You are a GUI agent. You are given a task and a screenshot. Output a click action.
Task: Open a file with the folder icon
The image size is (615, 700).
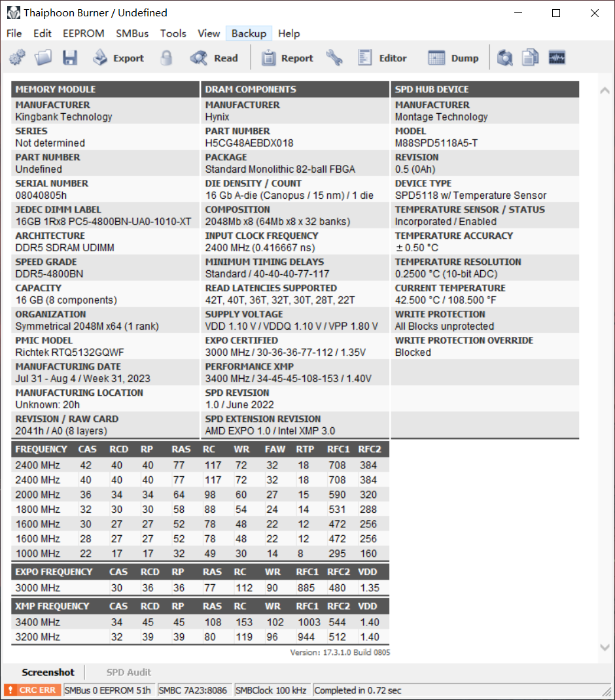pyautogui.click(x=43, y=58)
